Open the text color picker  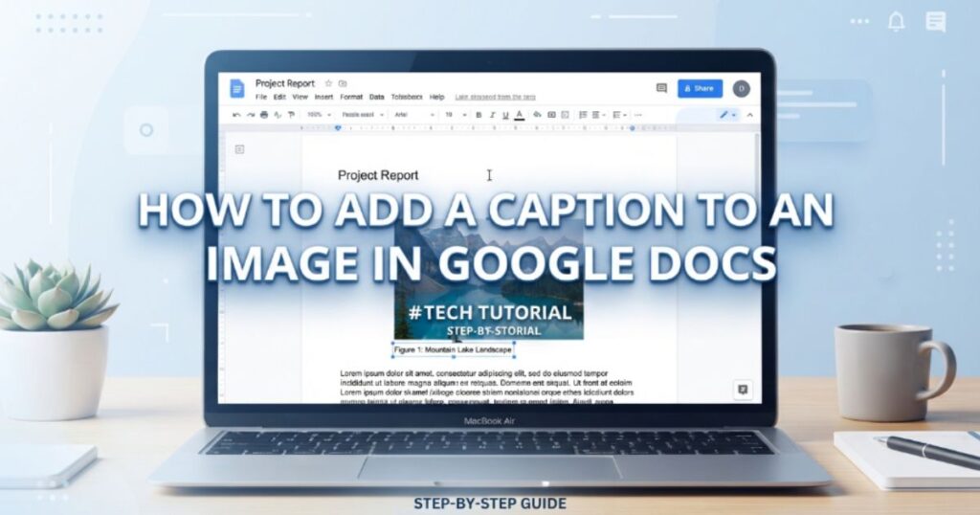pyautogui.click(x=520, y=115)
